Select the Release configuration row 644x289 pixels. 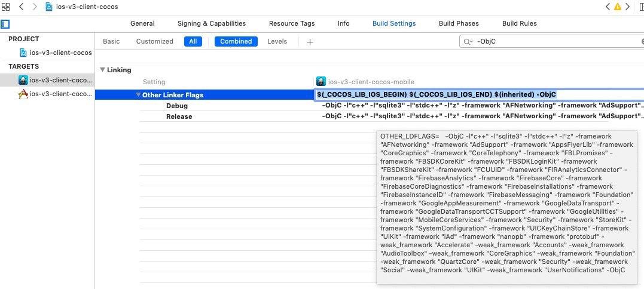pos(179,116)
